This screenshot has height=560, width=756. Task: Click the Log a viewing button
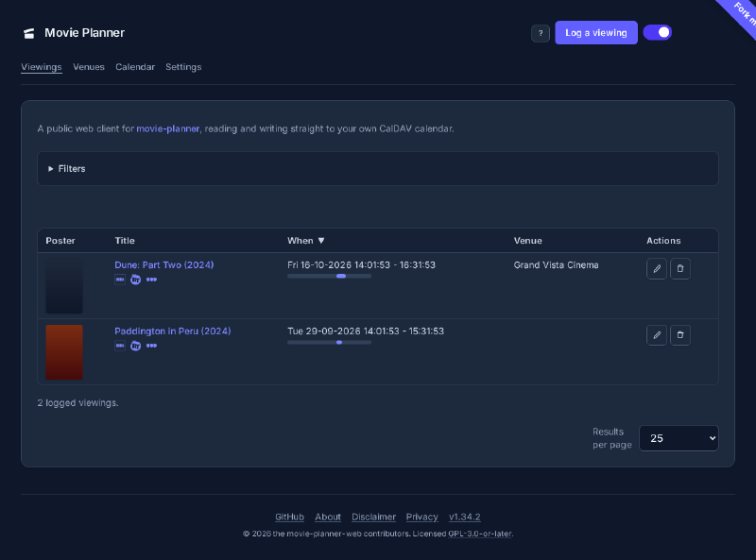point(596,33)
